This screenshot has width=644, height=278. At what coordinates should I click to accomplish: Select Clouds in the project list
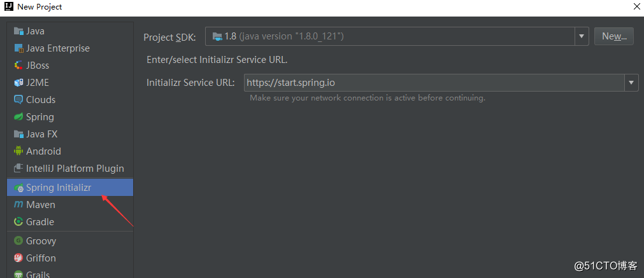[x=70, y=100]
